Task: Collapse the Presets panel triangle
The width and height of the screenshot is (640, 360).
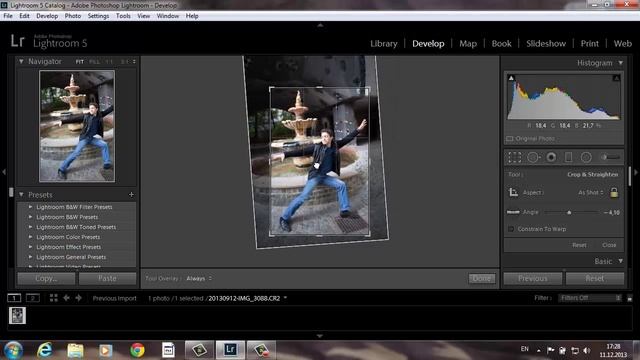Action: [x=21, y=195]
